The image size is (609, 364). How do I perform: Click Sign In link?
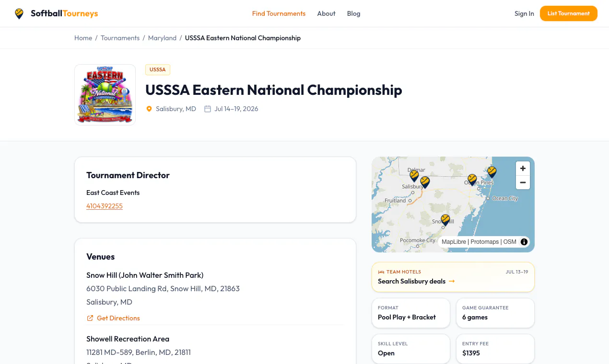pyautogui.click(x=524, y=13)
